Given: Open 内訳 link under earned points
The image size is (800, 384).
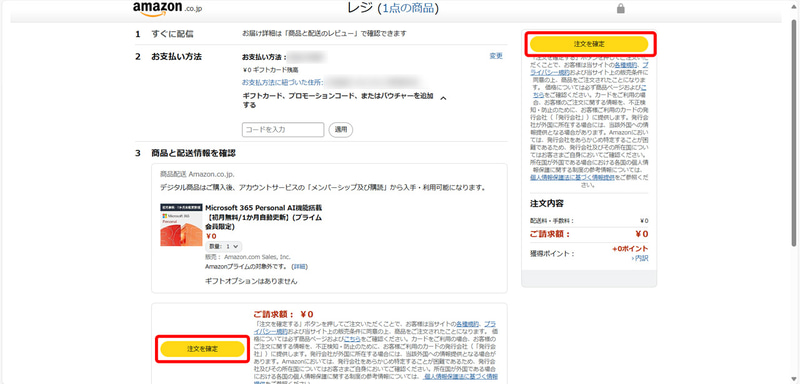Looking at the screenshot, I should coord(640,259).
